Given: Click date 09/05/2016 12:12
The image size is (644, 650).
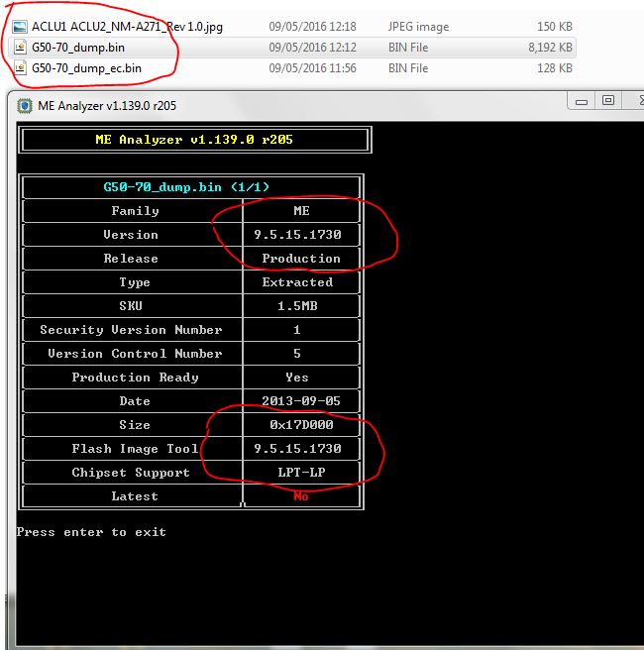Looking at the screenshot, I should click(x=312, y=48).
